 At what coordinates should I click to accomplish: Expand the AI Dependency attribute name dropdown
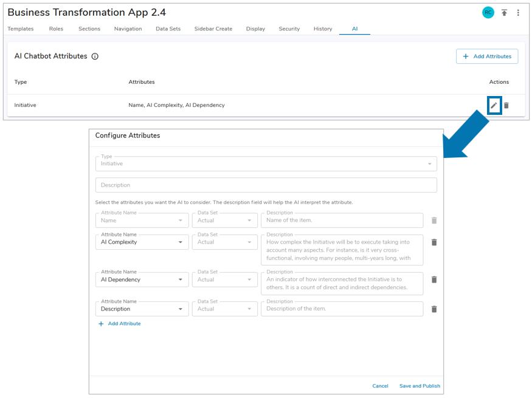coord(181,280)
